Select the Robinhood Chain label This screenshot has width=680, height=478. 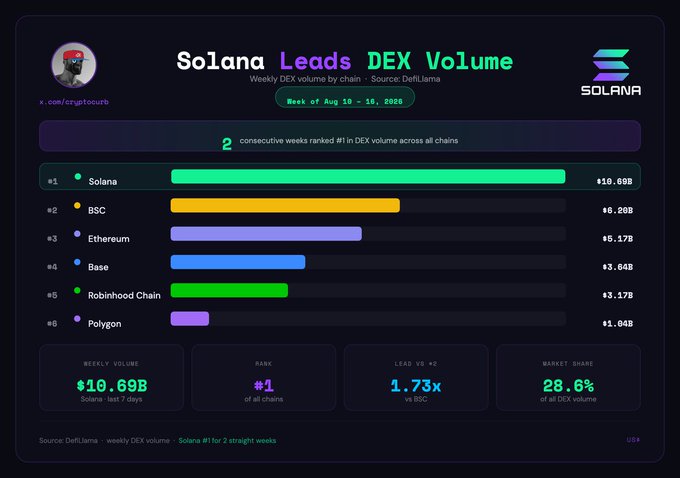coord(124,295)
